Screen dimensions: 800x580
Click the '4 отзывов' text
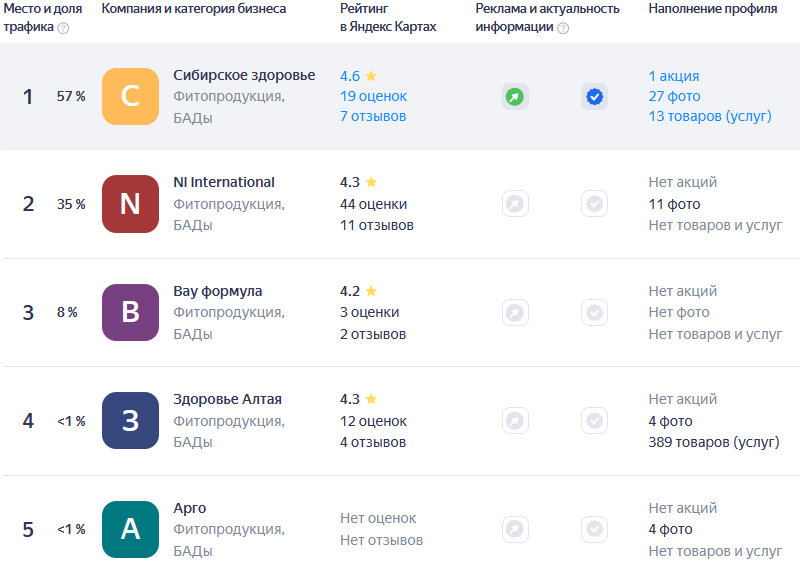(373, 442)
